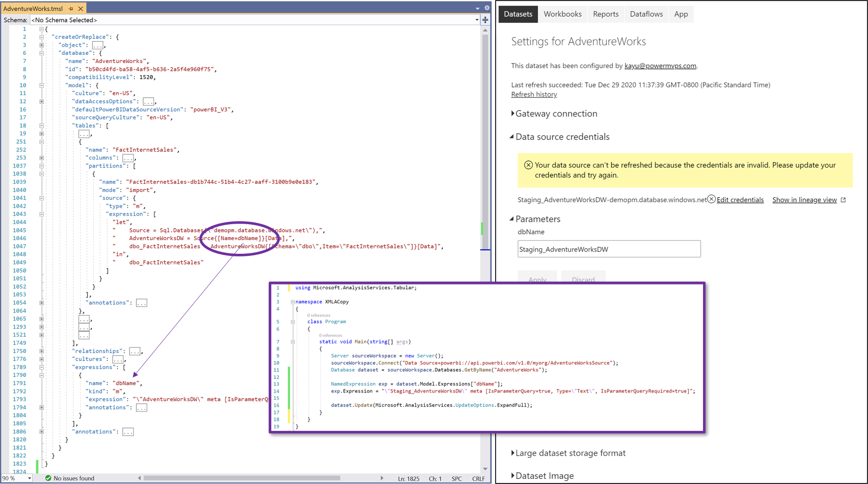
Task: Open the editor settings gear icon
Action: pos(487,8)
